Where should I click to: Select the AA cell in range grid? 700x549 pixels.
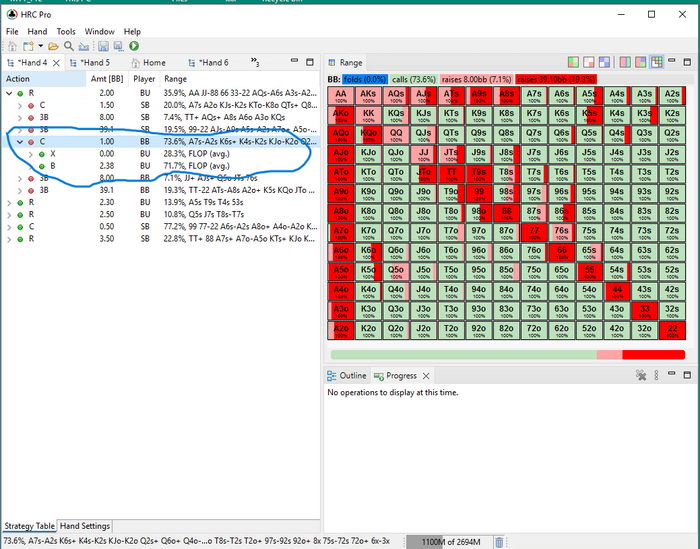341,95
